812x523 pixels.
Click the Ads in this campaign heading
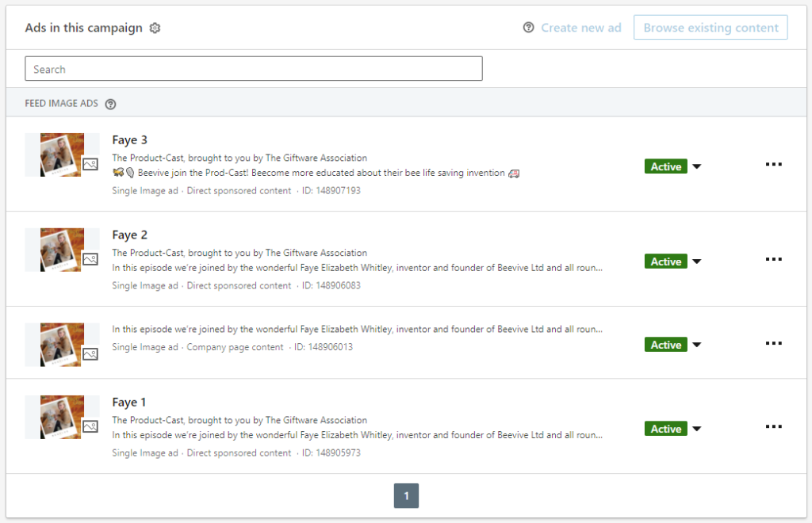click(x=83, y=28)
